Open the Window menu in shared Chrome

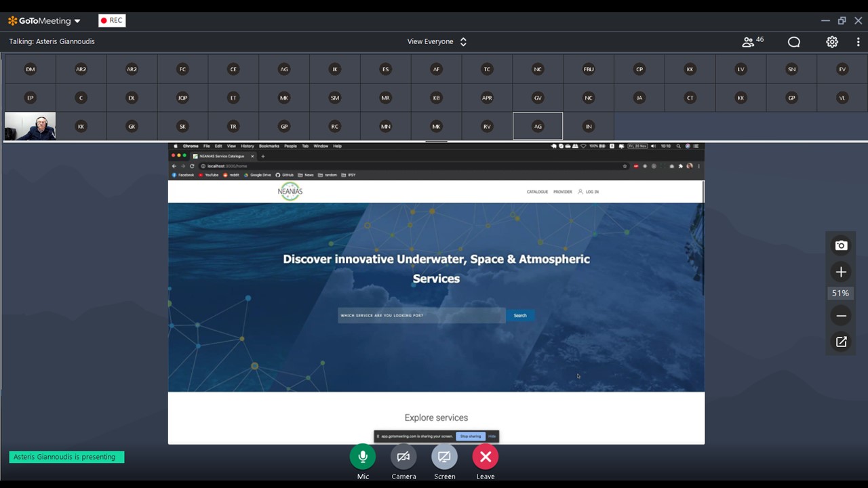[321, 146]
